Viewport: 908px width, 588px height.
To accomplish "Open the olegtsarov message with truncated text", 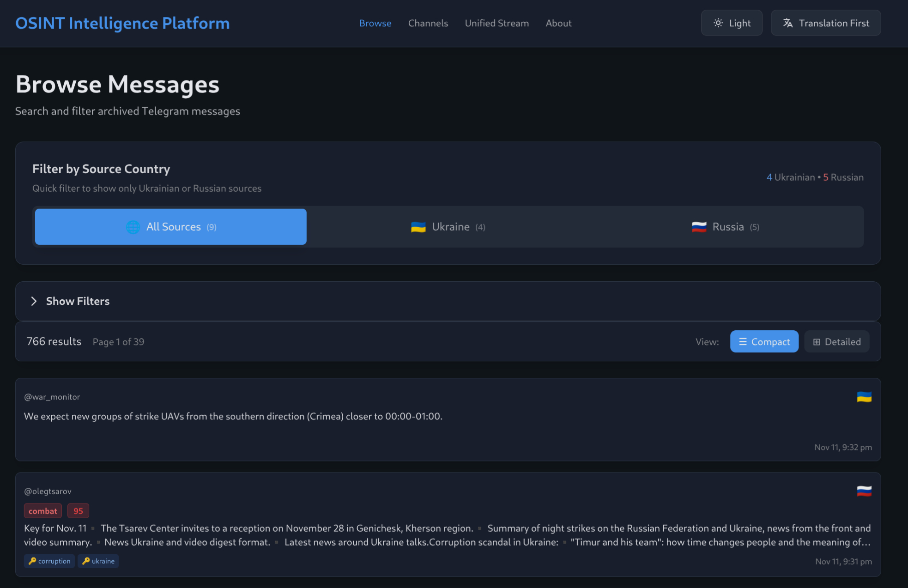I will pos(447,535).
